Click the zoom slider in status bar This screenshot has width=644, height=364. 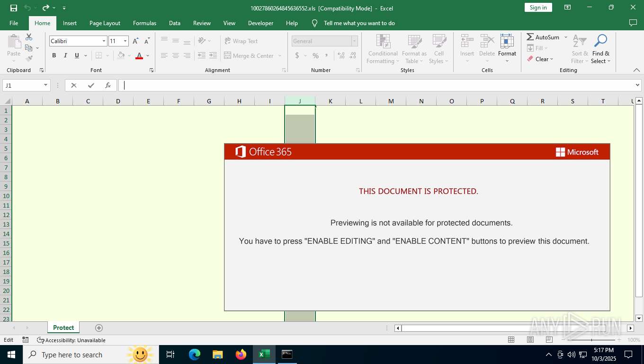point(591,340)
